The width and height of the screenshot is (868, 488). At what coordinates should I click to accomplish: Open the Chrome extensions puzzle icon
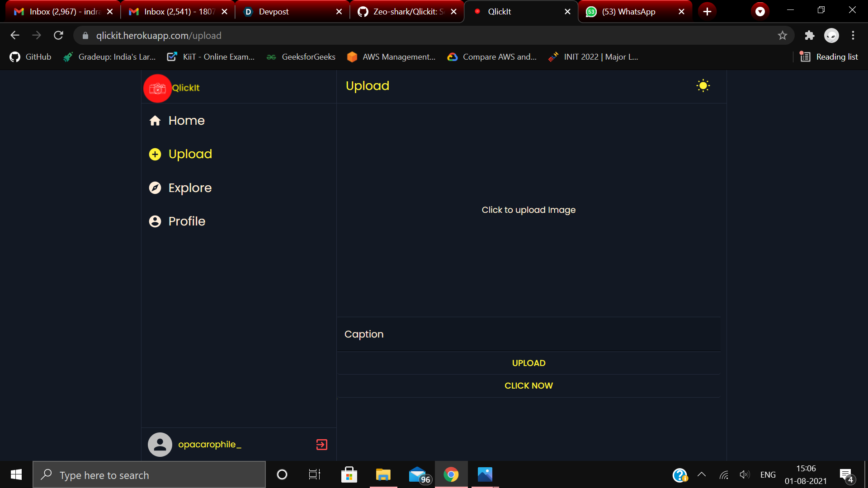pyautogui.click(x=809, y=36)
